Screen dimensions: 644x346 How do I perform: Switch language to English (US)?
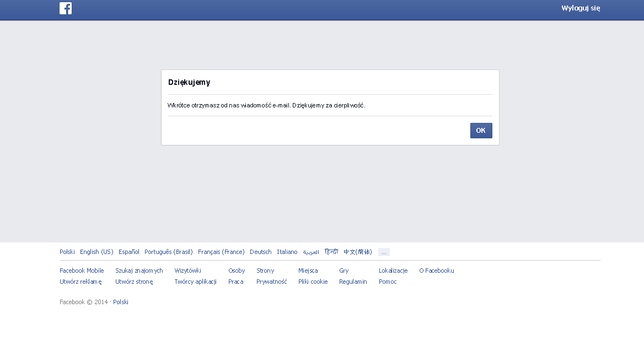96,252
